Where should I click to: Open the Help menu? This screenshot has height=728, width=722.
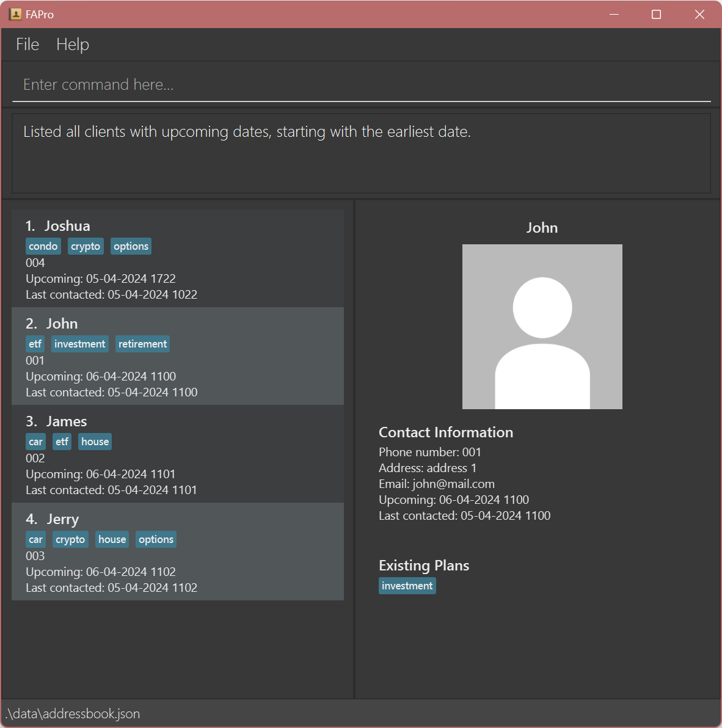tap(73, 45)
